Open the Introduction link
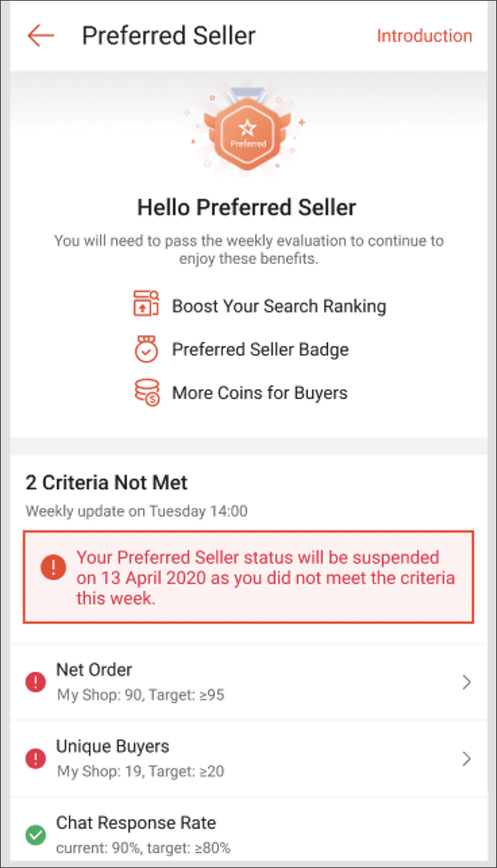This screenshot has height=868, width=497. coord(424,36)
